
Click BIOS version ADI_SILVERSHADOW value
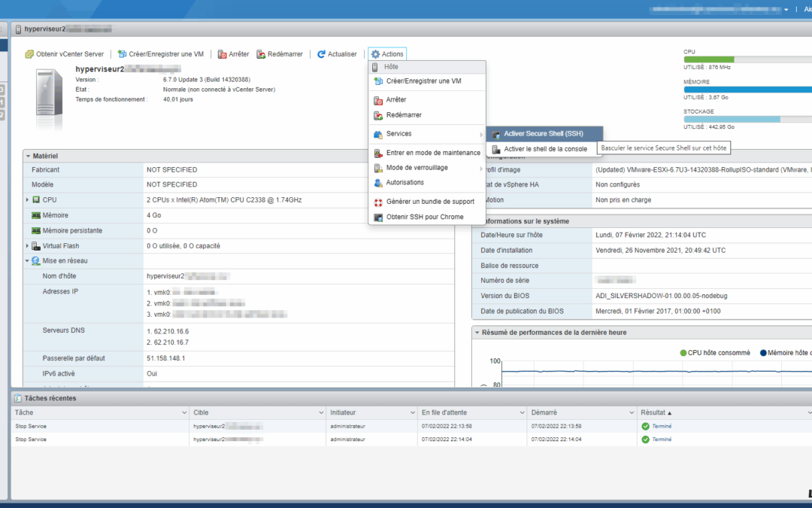662,296
